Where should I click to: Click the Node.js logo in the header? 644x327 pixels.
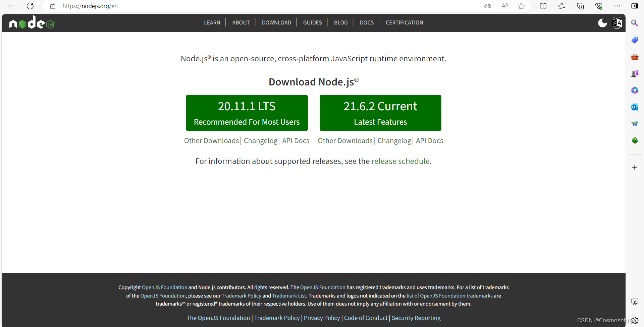[x=32, y=23]
